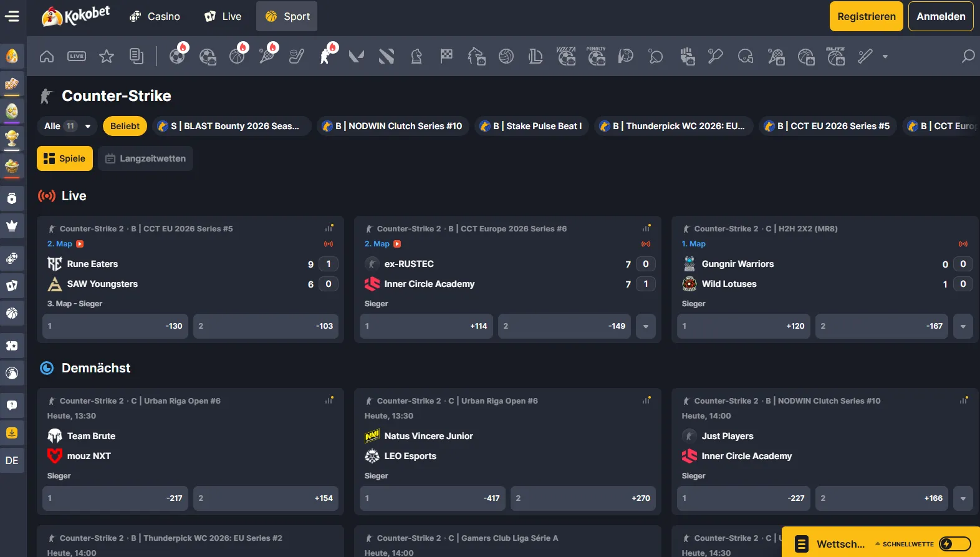The width and height of the screenshot is (980, 557).
Task: Expand more markets for ex-RUSTEC match
Action: click(646, 326)
